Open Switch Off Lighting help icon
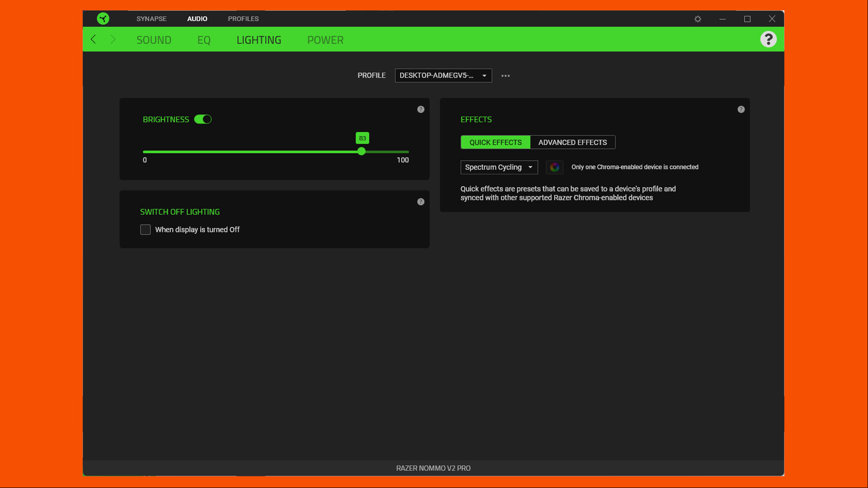 click(x=421, y=202)
